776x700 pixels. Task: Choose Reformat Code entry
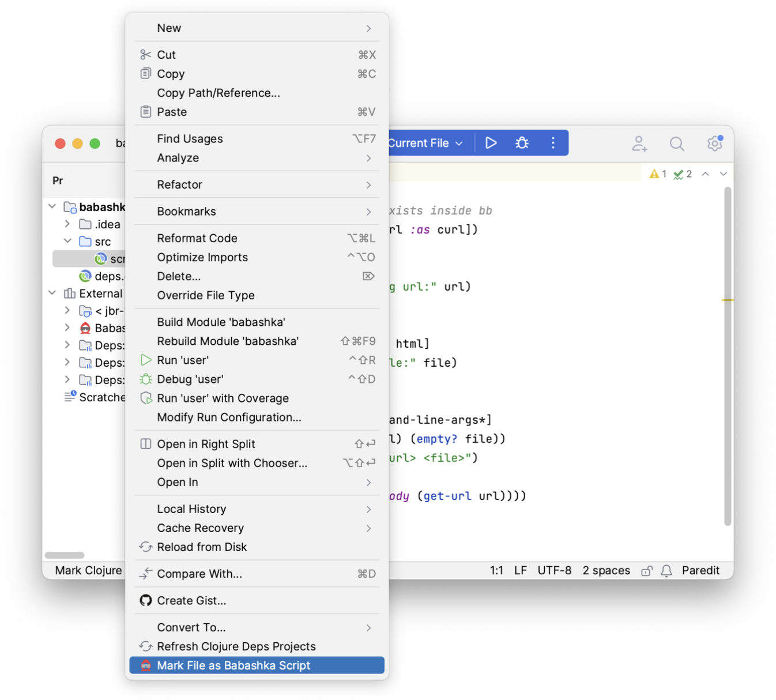pyautogui.click(x=257, y=238)
